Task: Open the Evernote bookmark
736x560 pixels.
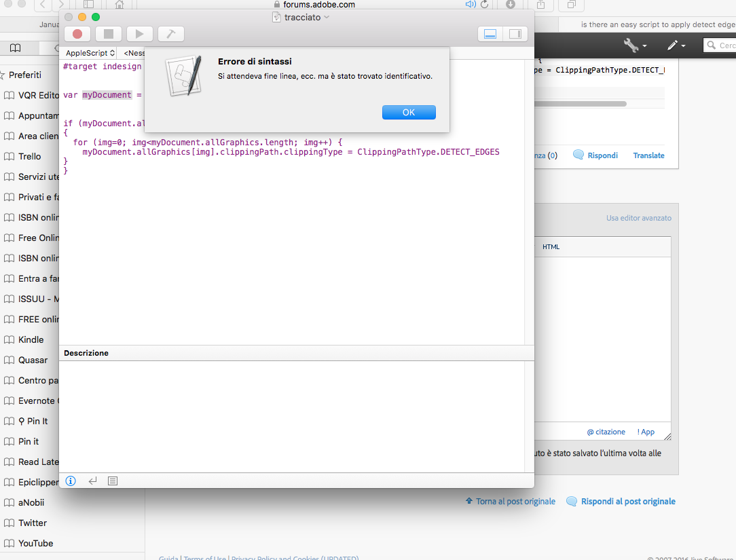Action: (x=31, y=401)
